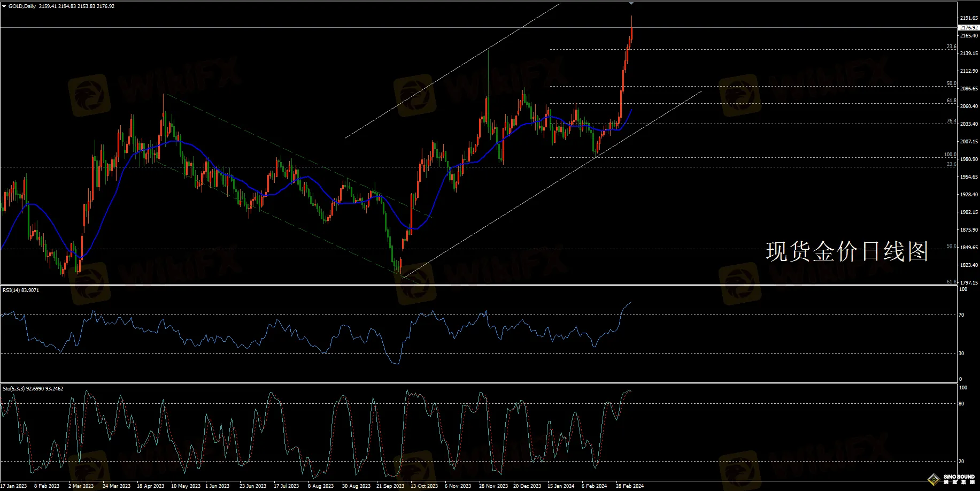Viewport: 980px width, 491px height.
Task: Click the 17 Jan 2023 date label
Action: [x=13, y=486]
